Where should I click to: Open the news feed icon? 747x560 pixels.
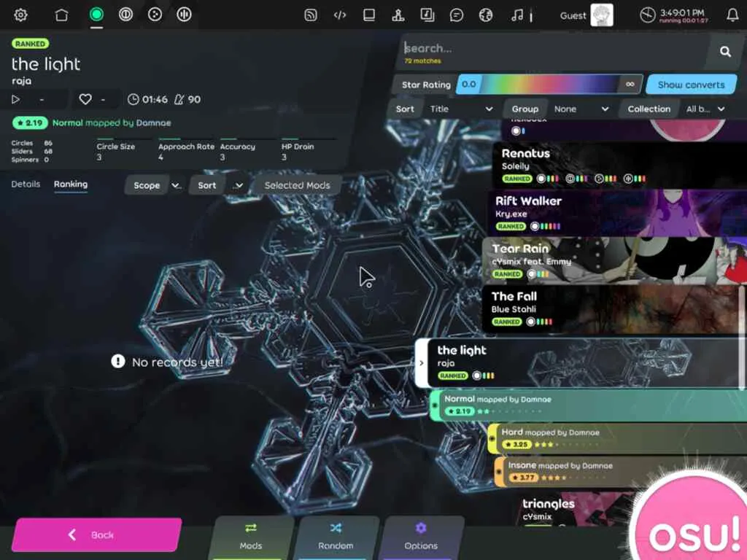click(x=311, y=15)
